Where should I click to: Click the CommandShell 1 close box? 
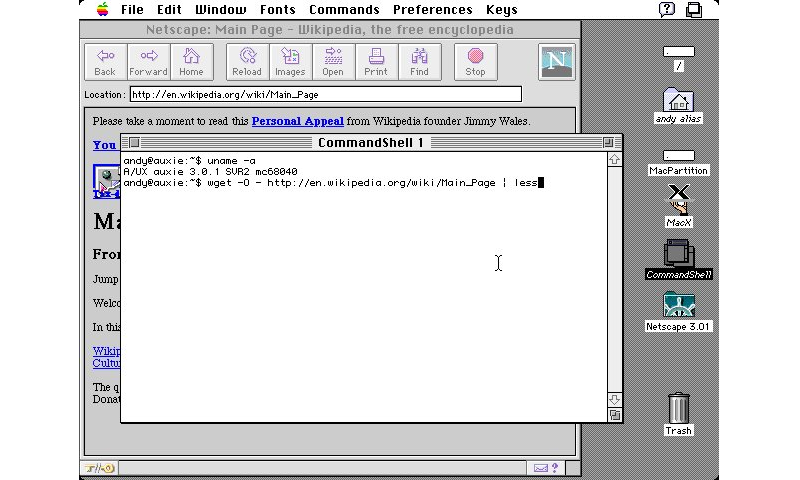[135, 142]
